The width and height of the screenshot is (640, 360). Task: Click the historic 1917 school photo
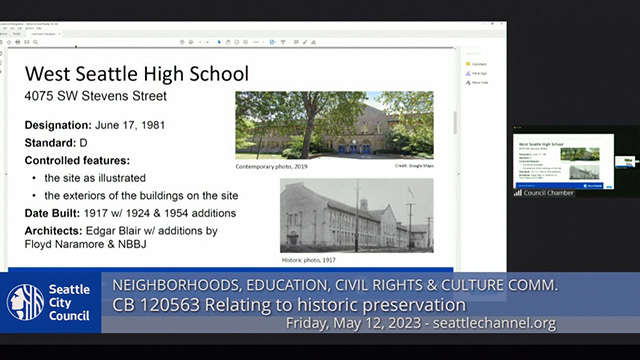click(357, 216)
